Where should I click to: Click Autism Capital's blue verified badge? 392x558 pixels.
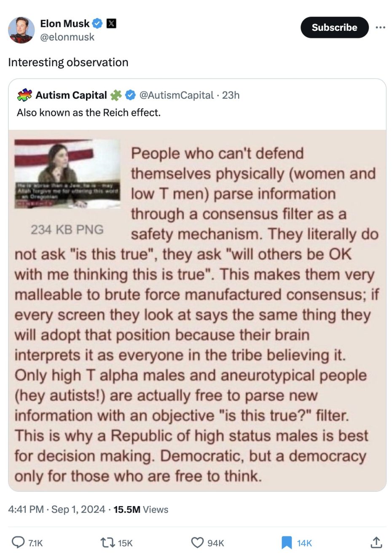(x=131, y=95)
